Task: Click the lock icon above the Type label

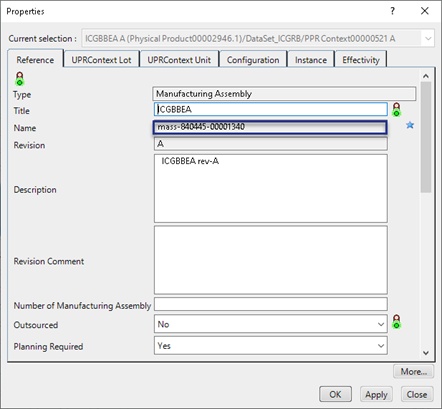Action: (20, 78)
